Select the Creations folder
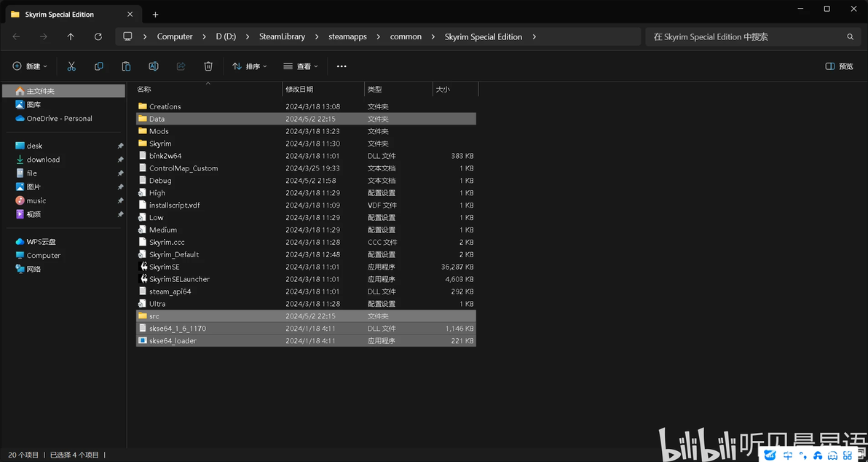Screen dimensions: 868x462 (306, 106)
